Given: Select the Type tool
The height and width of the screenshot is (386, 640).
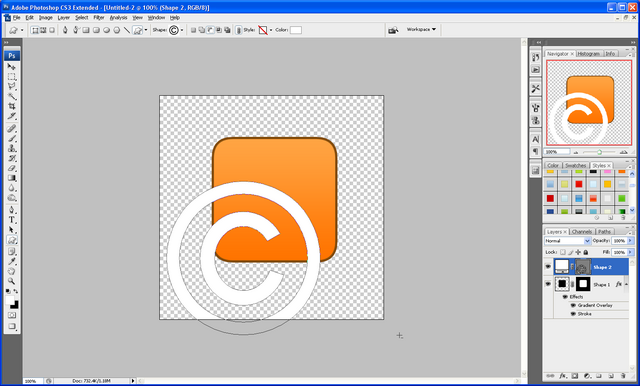Looking at the screenshot, I should point(12,220).
